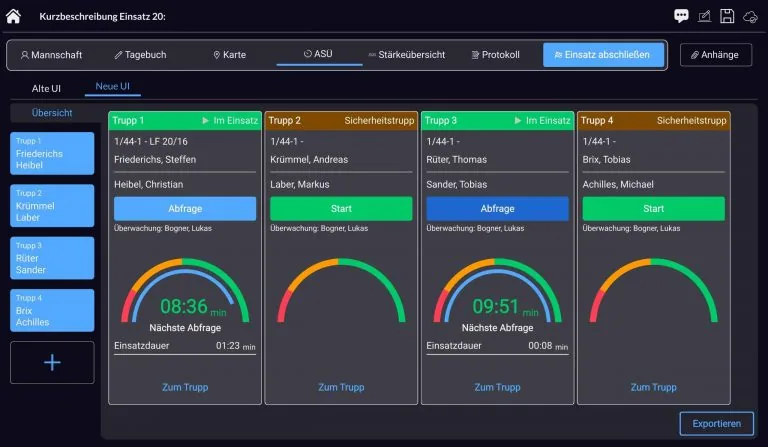Image resolution: width=768 pixels, height=447 pixels.
Task: Open the Mannschaft tab
Action: tap(51, 55)
